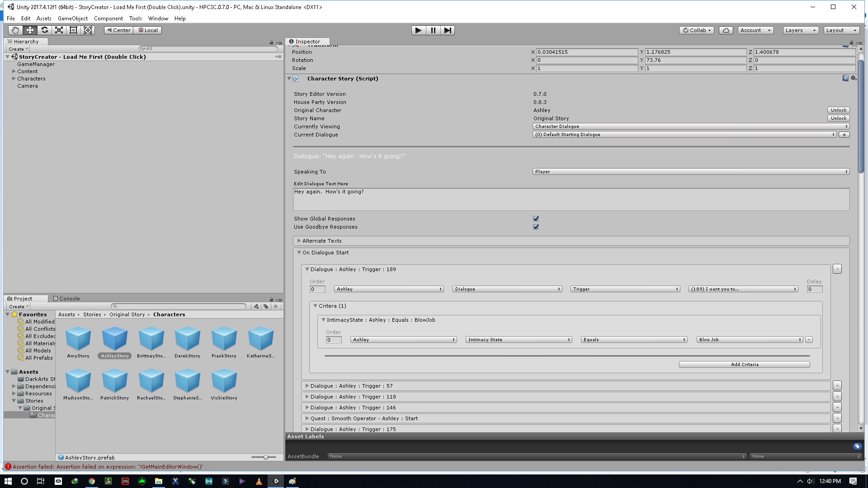The image size is (868, 488).
Task: Open the GameObject menu
Action: pos(73,19)
